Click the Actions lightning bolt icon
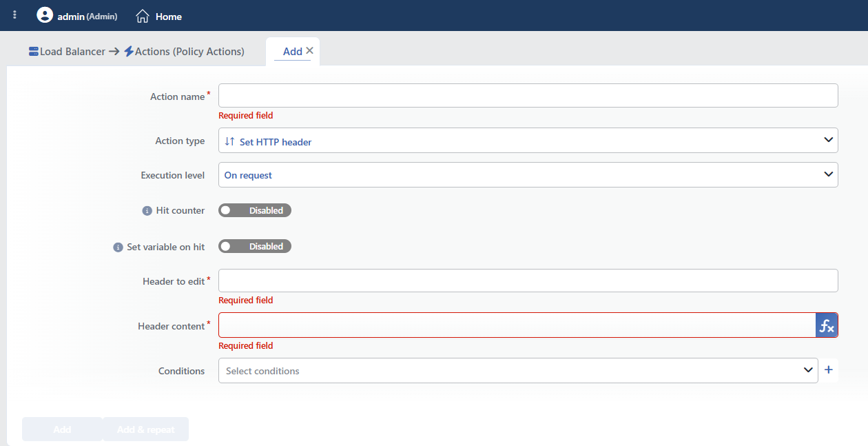868x446 pixels. pos(129,52)
